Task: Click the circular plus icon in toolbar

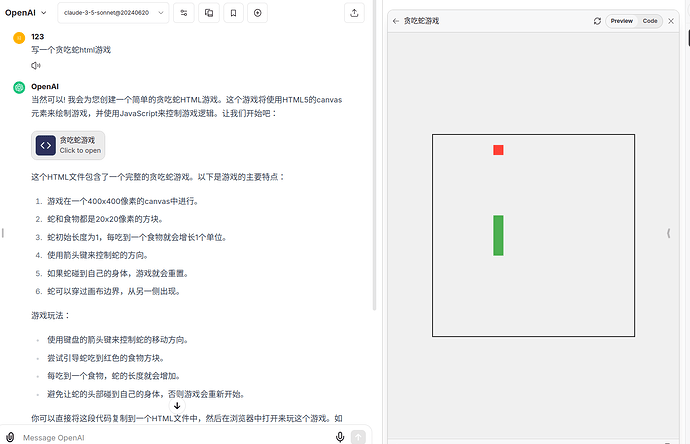Action: (x=257, y=13)
